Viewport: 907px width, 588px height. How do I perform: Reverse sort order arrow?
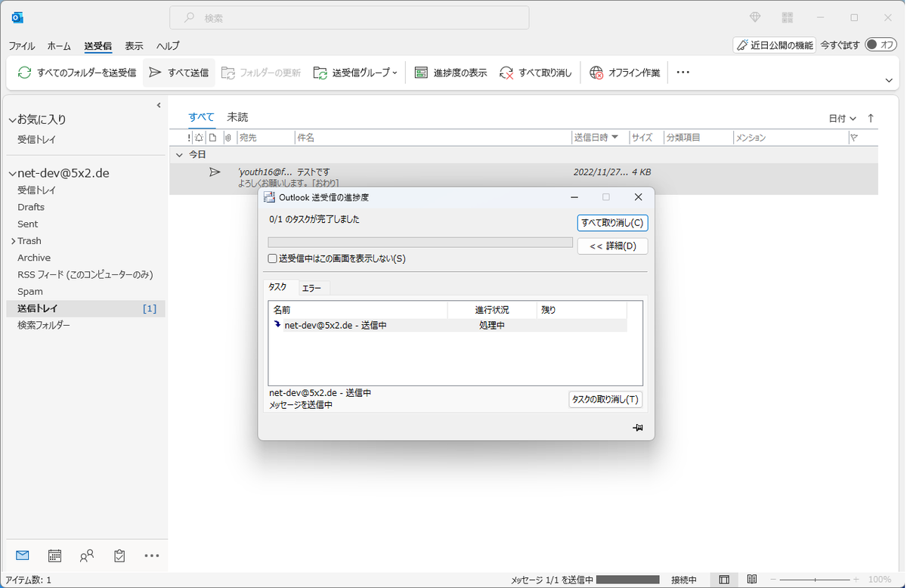(871, 118)
